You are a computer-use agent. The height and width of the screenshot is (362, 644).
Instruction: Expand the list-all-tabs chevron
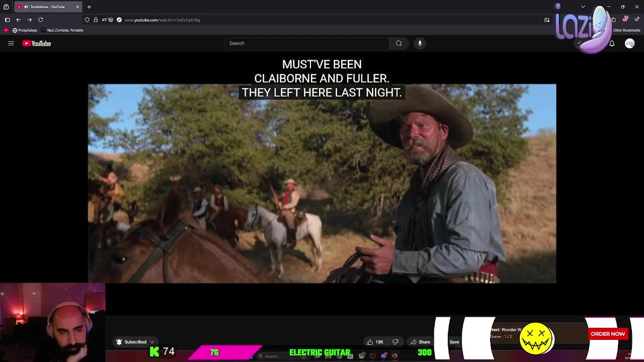pyautogui.click(x=583, y=7)
